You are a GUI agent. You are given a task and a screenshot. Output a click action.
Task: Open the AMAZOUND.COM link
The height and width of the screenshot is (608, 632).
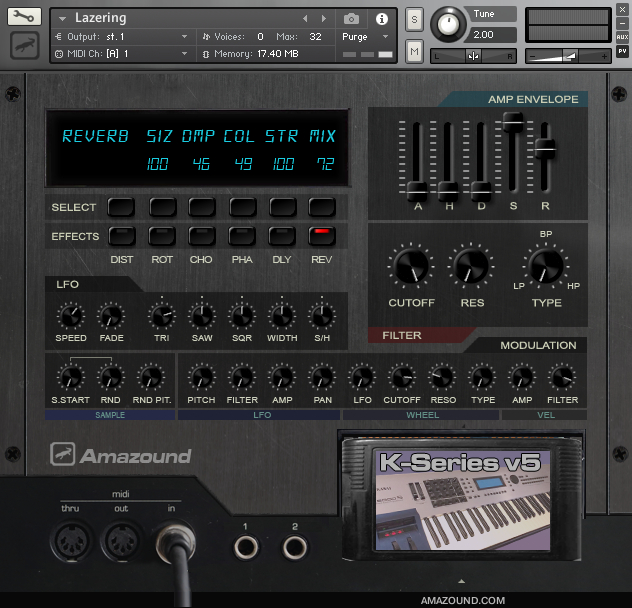point(463,600)
